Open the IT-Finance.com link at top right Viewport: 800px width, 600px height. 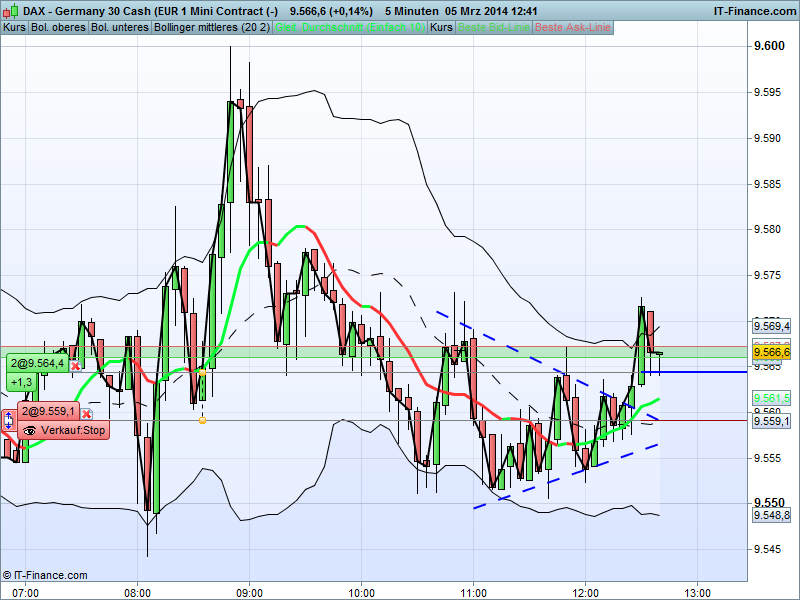tap(755, 11)
